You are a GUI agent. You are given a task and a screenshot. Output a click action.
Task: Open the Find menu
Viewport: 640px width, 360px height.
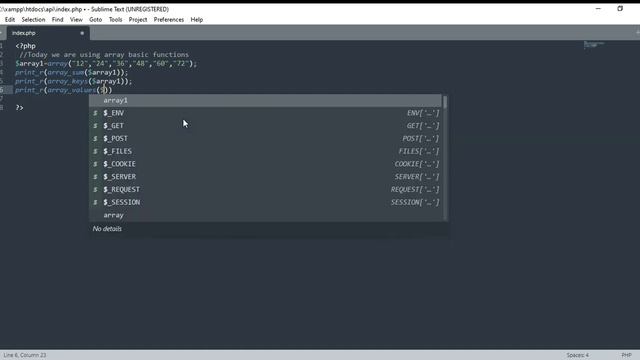pos(58,20)
